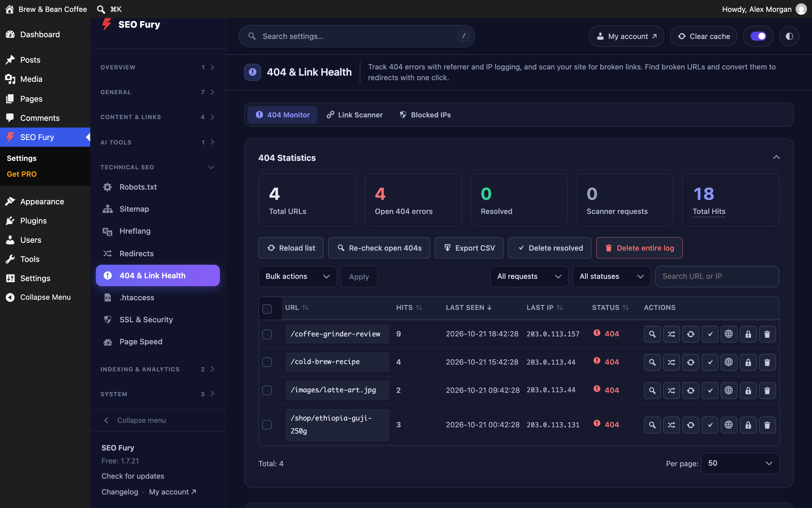The image size is (812, 508).
Task: Click the contrast theme icon in header
Action: [789, 36]
